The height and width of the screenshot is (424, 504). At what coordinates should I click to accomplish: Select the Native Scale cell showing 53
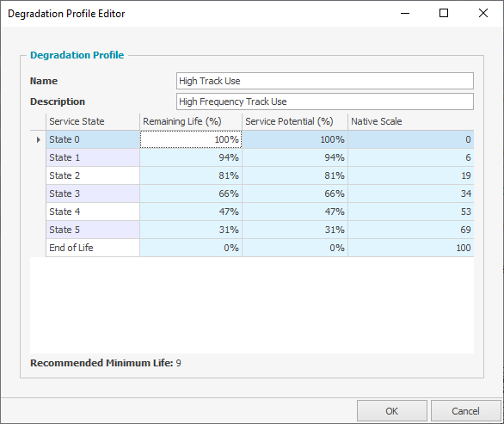411,212
